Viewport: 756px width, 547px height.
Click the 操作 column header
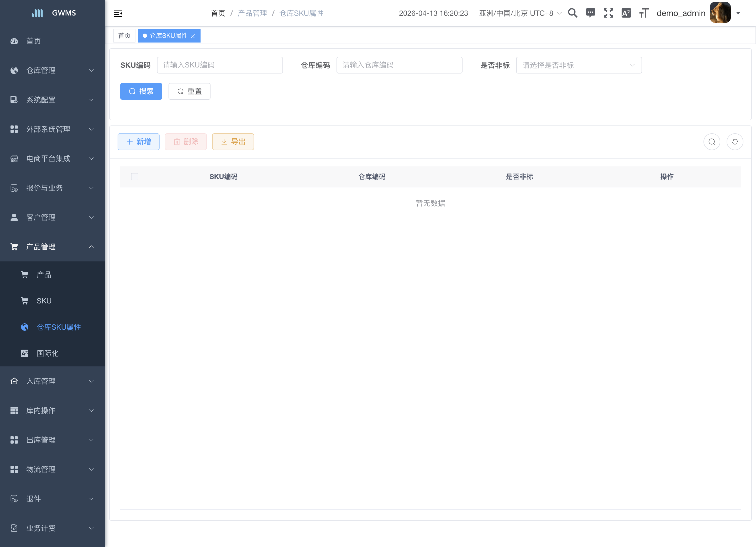tap(667, 177)
